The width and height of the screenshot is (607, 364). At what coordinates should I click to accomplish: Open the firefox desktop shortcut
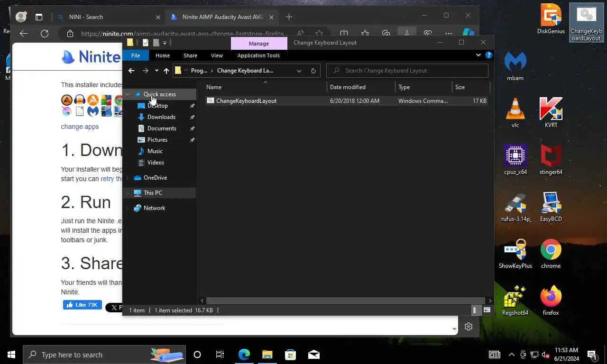click(551, 300)
